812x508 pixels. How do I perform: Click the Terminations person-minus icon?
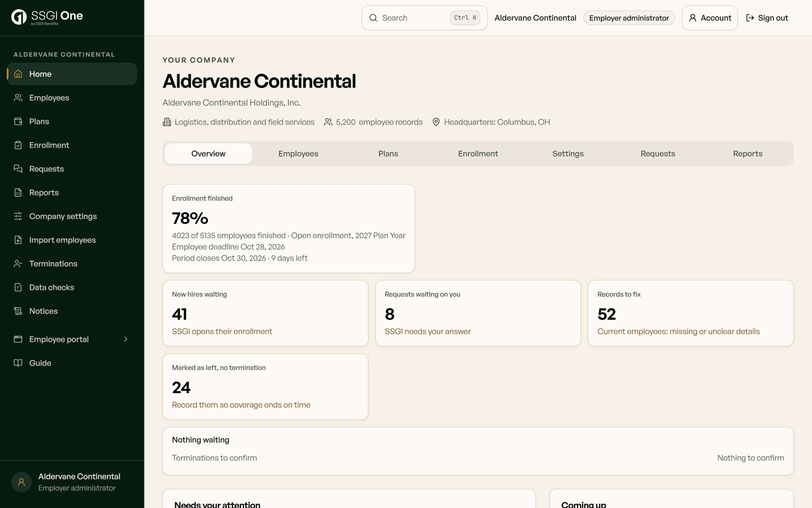tap(18, 264)
